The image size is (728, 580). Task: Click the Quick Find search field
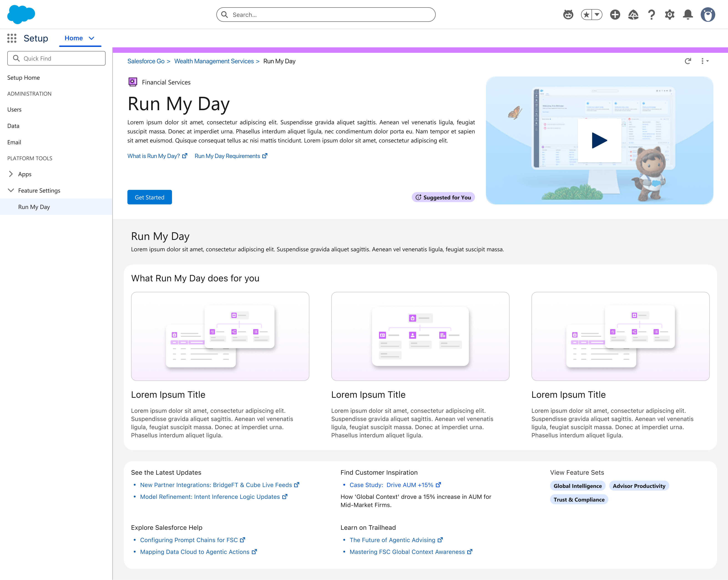(56, 59)
